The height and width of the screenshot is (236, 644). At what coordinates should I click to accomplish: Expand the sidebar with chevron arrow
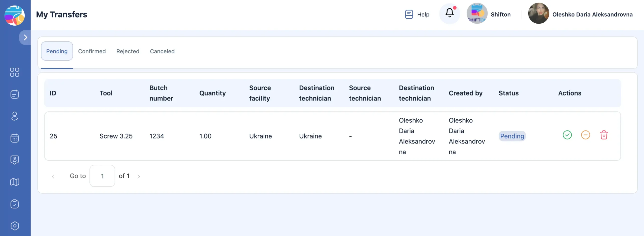pyautogui.click(x=25, y=37)
